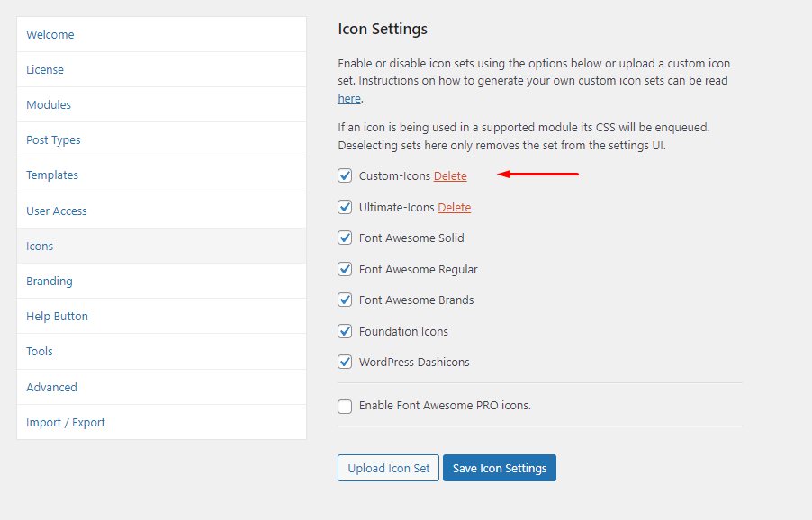Disable the Font Awesome Brands set

tap(345, 300)
